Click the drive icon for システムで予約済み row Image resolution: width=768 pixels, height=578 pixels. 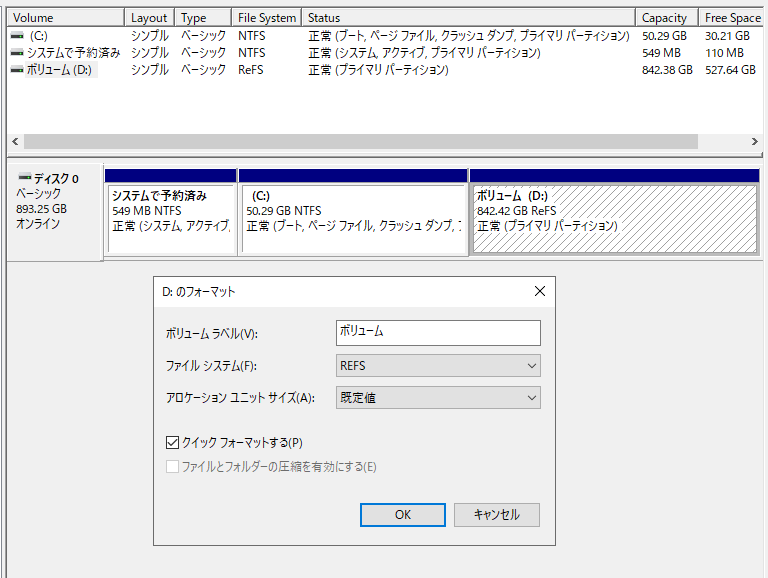(x=17, y=52)
